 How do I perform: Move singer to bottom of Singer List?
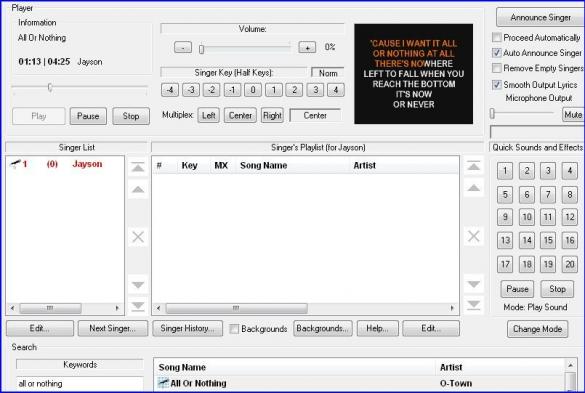138,306
